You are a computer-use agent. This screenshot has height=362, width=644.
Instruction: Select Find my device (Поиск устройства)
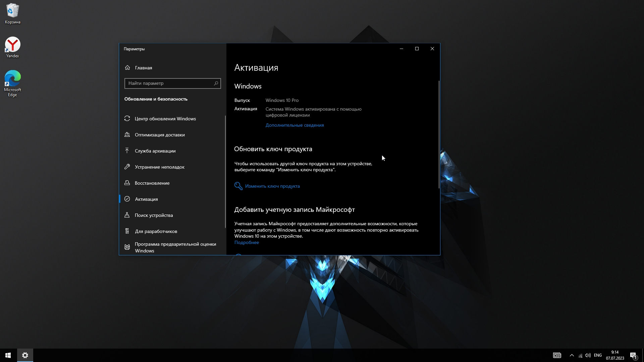point(154,215)
